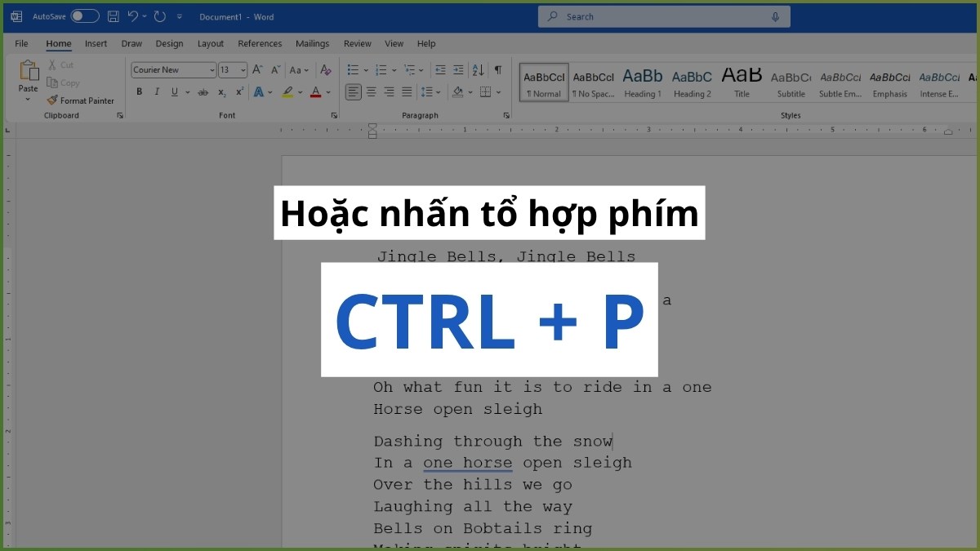Select the subscript icon

coord(221,91)
